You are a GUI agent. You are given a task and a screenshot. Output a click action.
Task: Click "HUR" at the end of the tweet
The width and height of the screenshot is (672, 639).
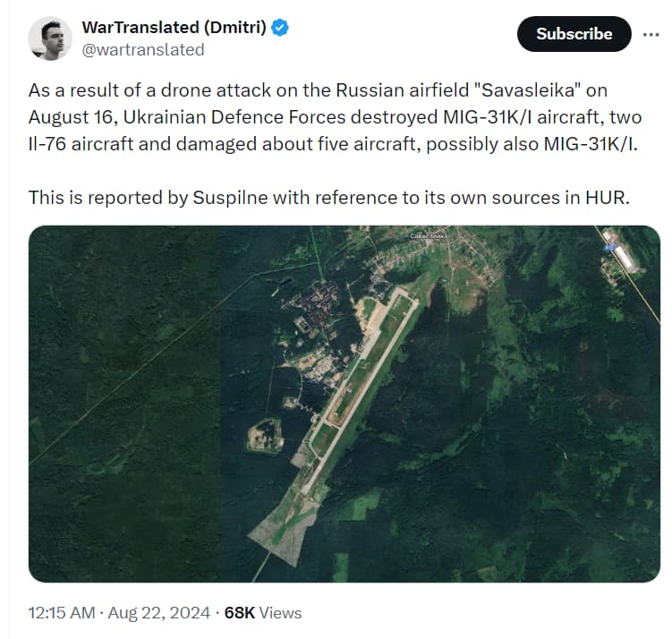click(607, 198)
